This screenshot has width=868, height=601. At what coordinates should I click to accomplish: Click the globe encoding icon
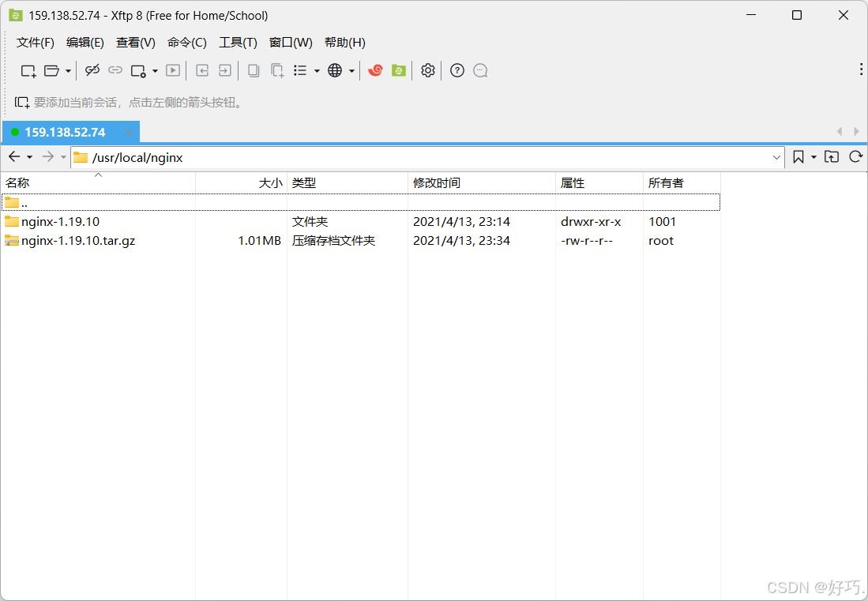[335, 70]
